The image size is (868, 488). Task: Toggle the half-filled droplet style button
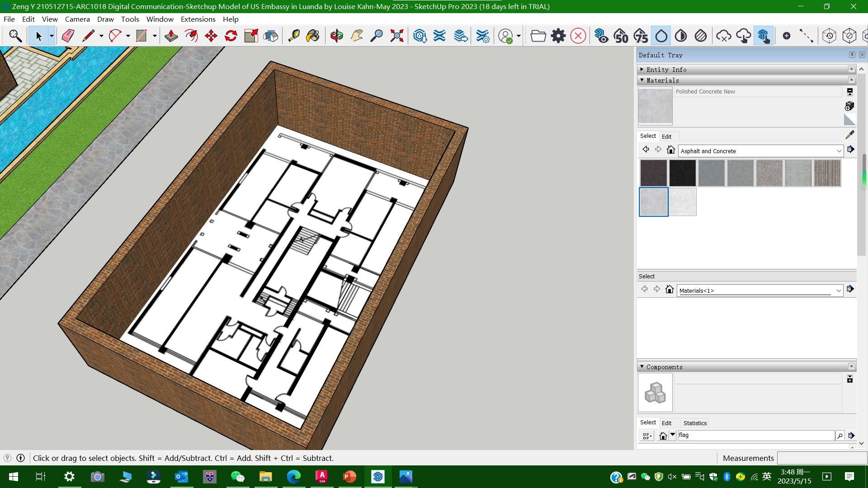coord(681,36)
